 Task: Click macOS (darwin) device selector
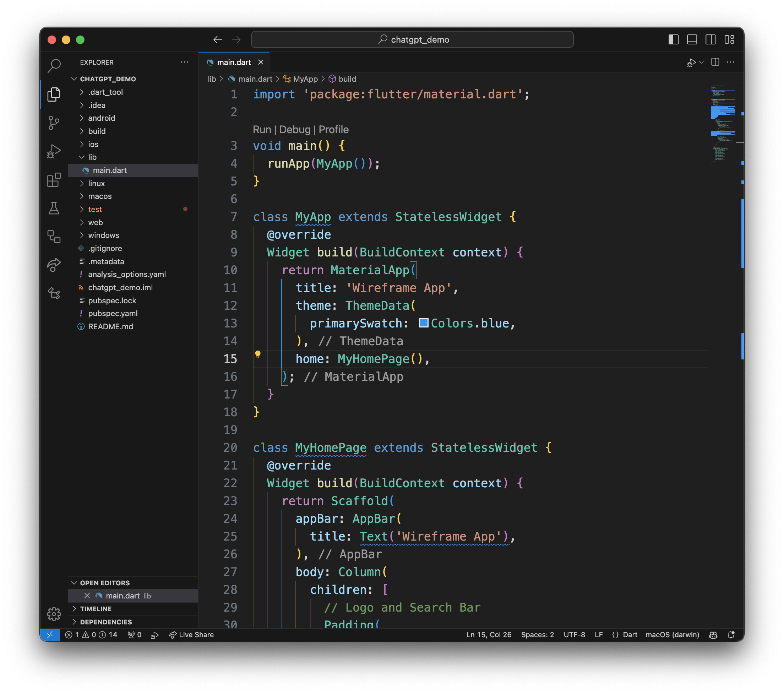(672, 635)
